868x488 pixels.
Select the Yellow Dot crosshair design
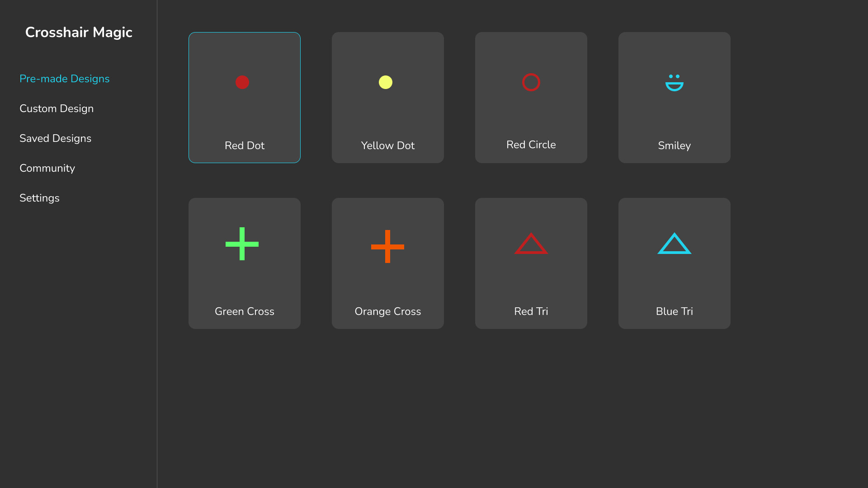click(387, 97)
